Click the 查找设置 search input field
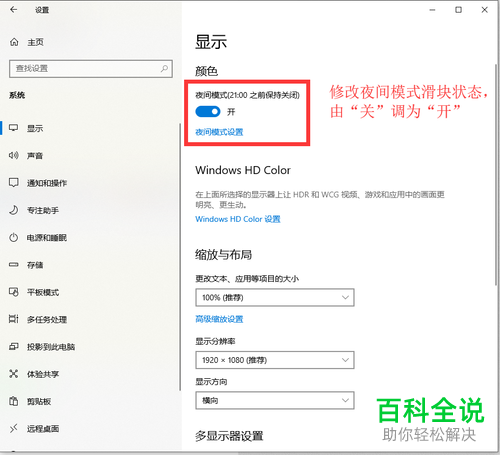The image size is (500, 455). 91,69
